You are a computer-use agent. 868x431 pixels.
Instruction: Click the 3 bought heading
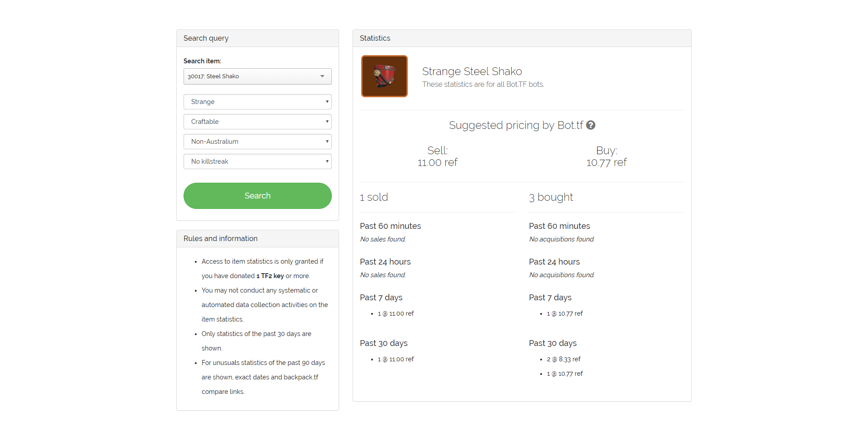551,197
